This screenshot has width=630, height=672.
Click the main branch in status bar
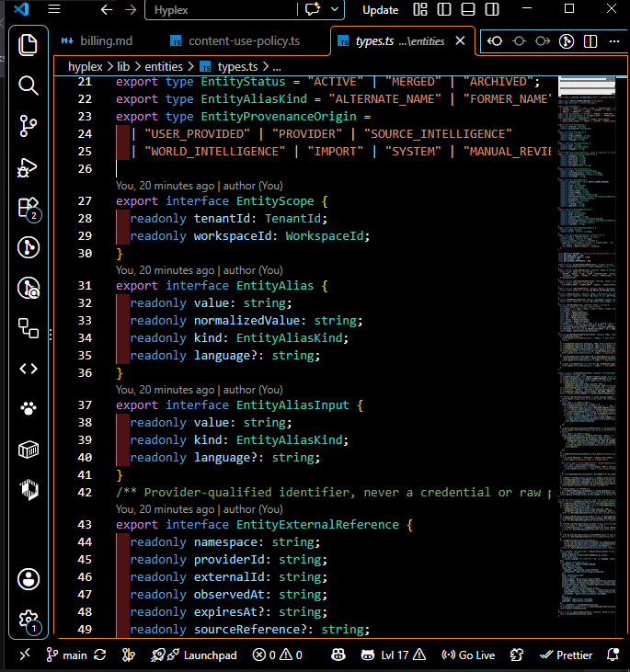pyautogui.click(x=67, y=655)
